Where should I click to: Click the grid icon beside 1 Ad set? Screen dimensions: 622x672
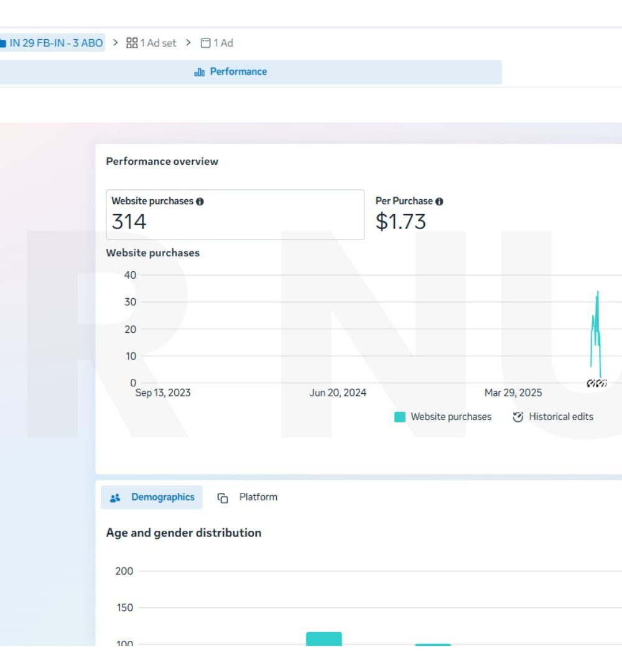click(x=132, y=43)
